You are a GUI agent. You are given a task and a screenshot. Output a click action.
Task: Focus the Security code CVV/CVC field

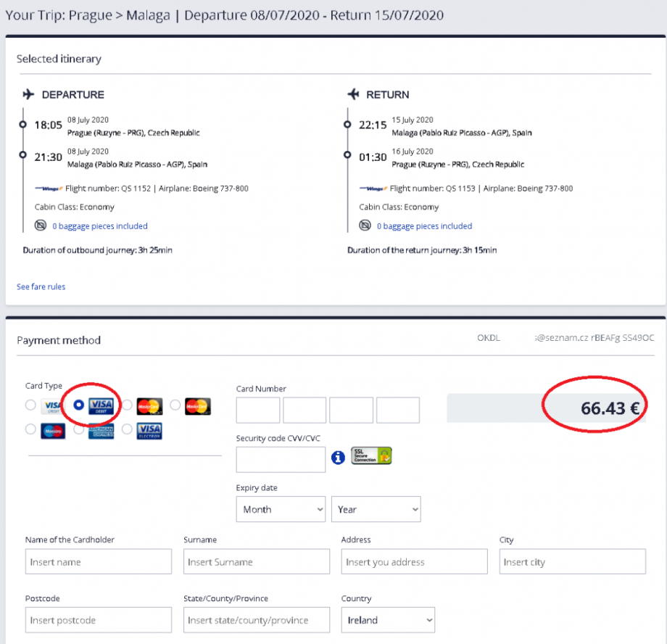click(281, 459)
